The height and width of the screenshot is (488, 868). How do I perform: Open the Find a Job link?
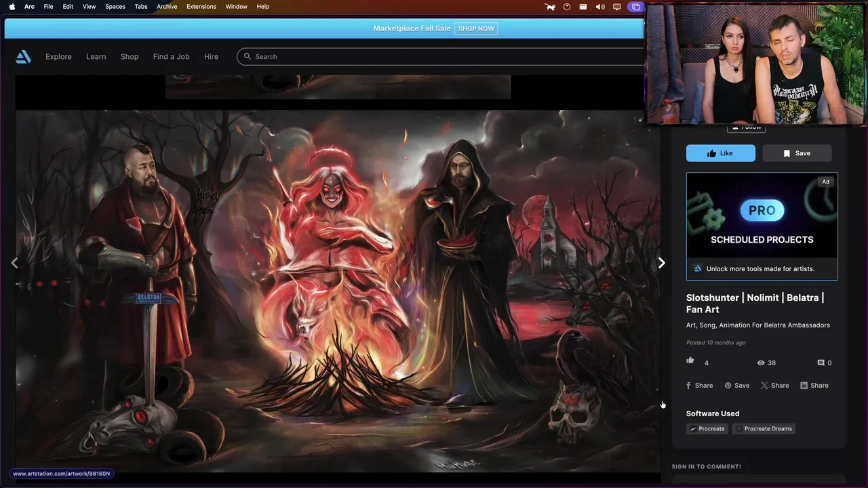pyautogui.click(x=171, y=57)
